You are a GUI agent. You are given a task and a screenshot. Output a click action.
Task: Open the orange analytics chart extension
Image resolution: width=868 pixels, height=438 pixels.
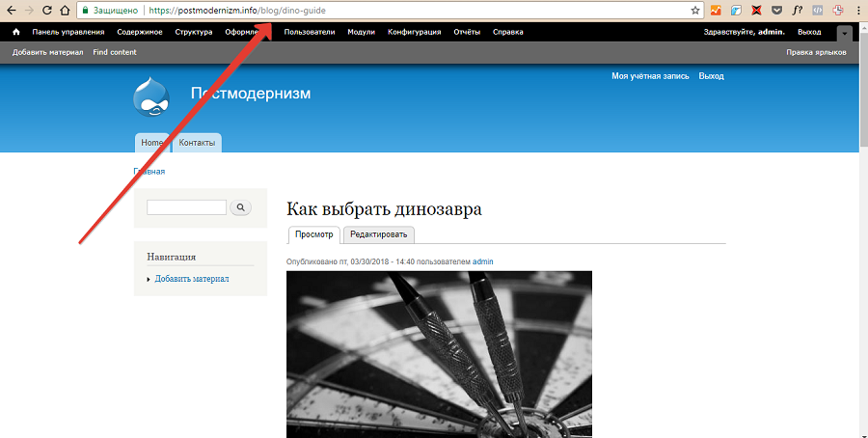717,10
